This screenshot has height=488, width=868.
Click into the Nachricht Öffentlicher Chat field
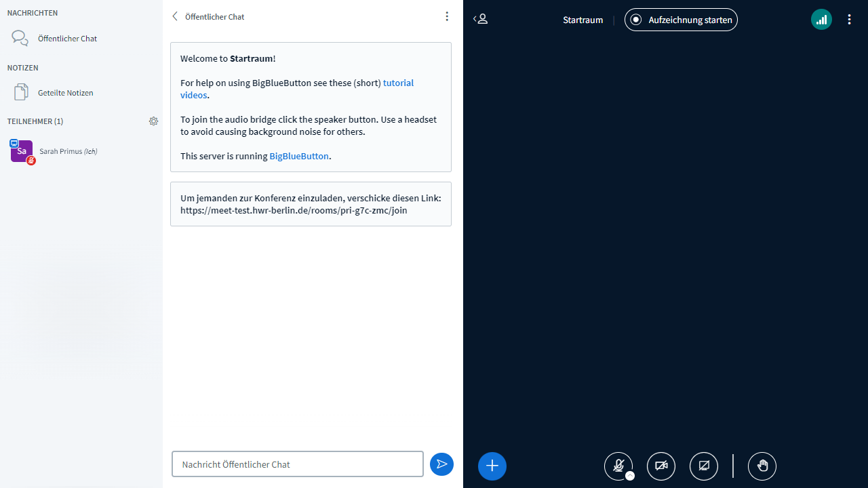[297, 464]
